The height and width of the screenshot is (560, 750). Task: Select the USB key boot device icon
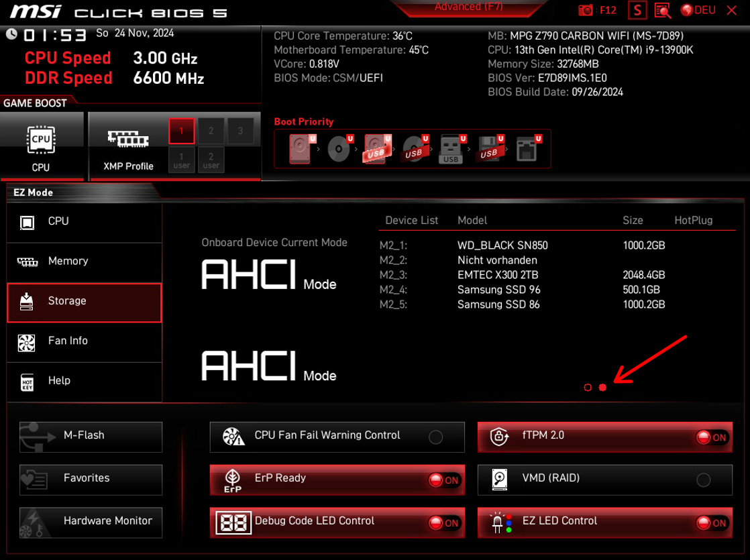click(453, 149)
